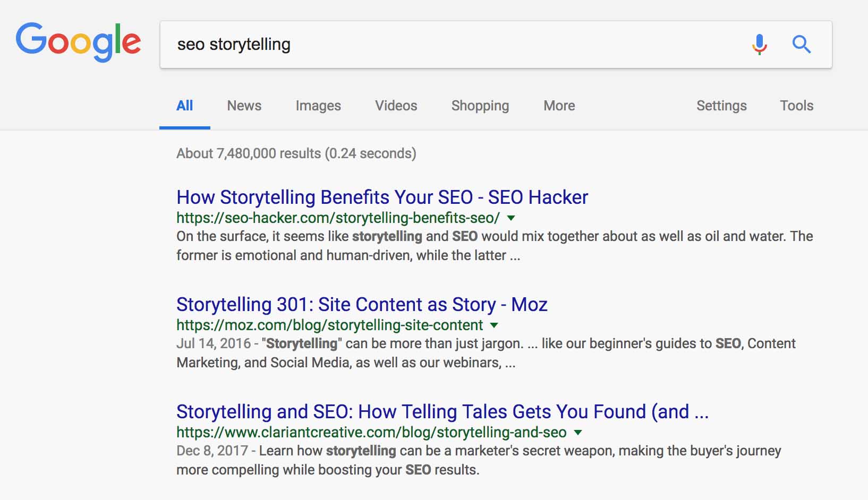Click the seo-hacker.com green URL
868x500 pixels.
(x=338, y=218)
